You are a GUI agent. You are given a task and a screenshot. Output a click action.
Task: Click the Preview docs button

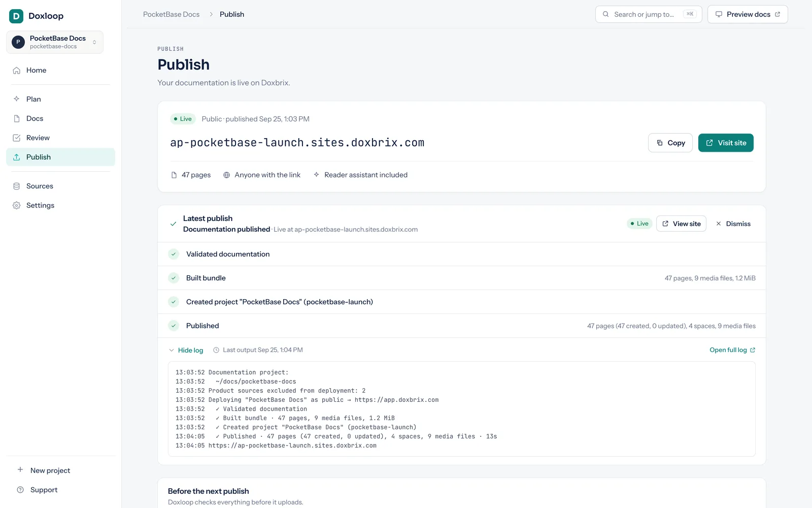pos(748,14)
